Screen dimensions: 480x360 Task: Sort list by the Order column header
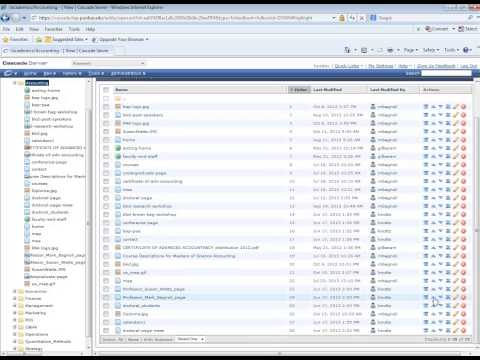299,90
